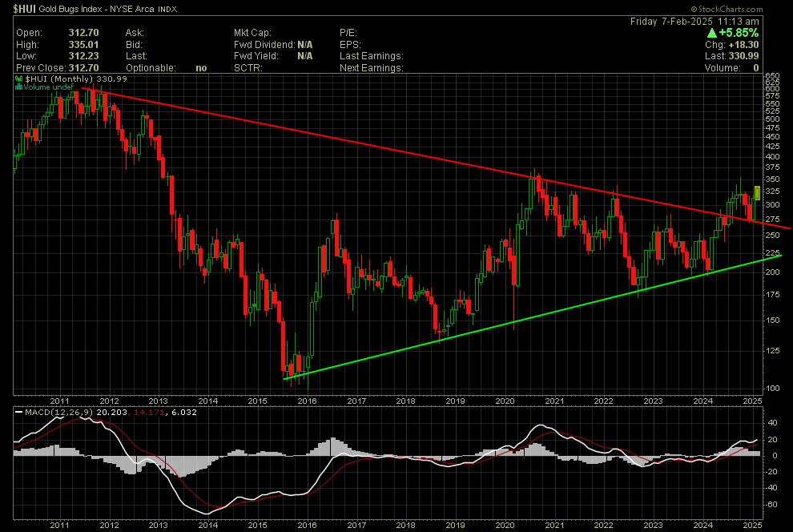Screen dimensions: 793x532
Task: Click the 'SCTR:' label
Action: [x=248, y=68]
